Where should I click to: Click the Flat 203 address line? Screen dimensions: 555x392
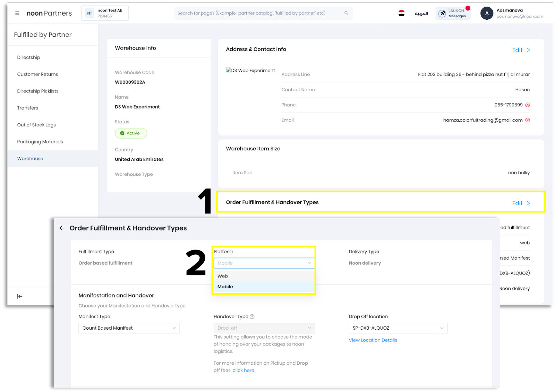coord(474,75)
